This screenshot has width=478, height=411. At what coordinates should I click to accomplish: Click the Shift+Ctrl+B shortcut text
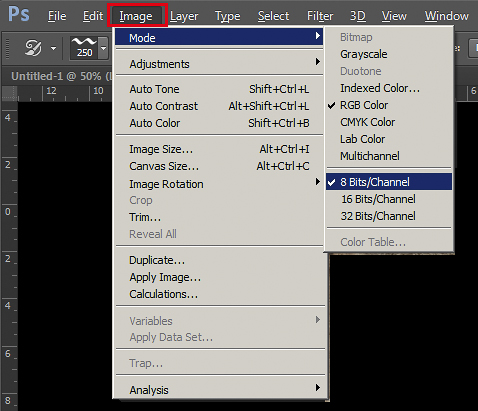click(279, 123)
